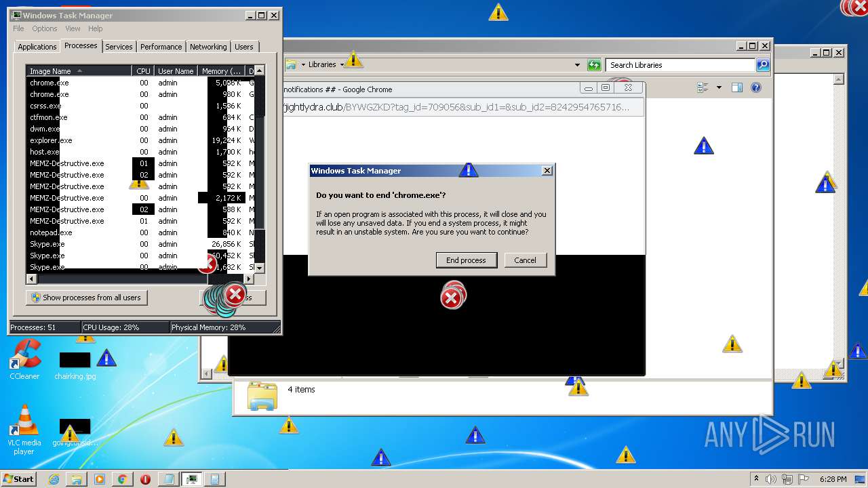The image size is (868, 488).
Task: Switch to the Users tab
Action: (244, 47)
